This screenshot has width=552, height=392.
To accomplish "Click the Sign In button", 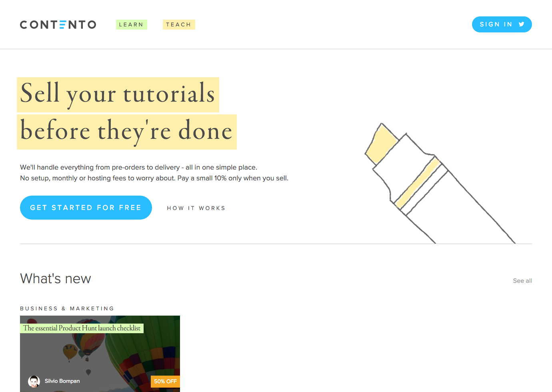I will (502, 24).
